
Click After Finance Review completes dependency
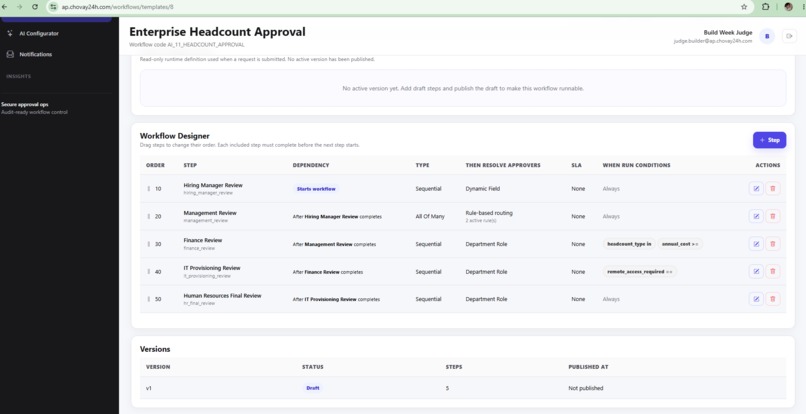tap(327, 272)
